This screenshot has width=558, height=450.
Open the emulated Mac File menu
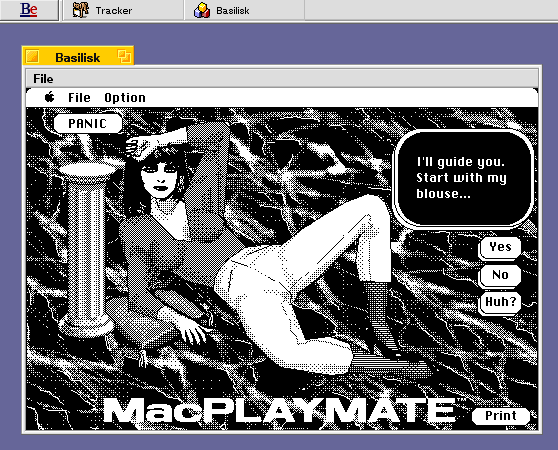pyautogui.click(x=79, y=97)
